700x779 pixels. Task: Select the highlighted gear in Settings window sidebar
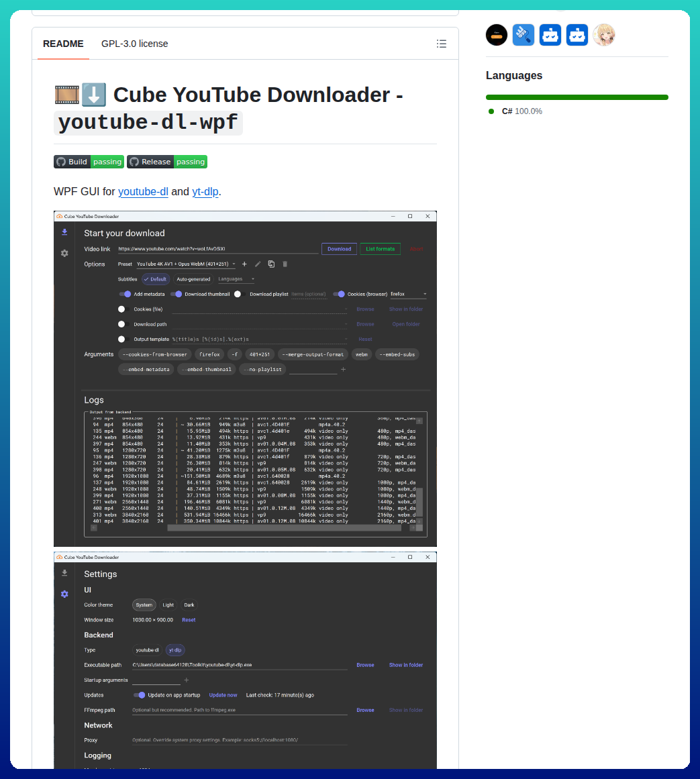pos(64,594)
